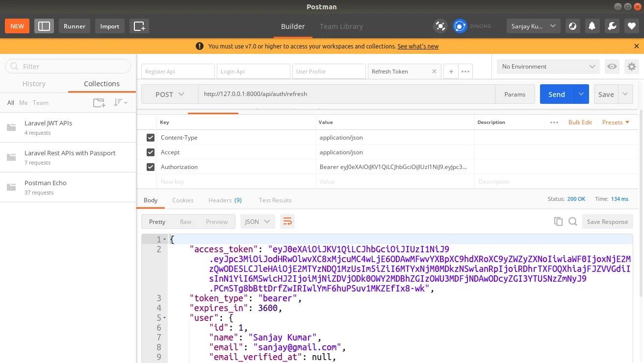Open the Save button dropdown arrow
Viewport: 644px width, 363px height.
coord(625,94)
